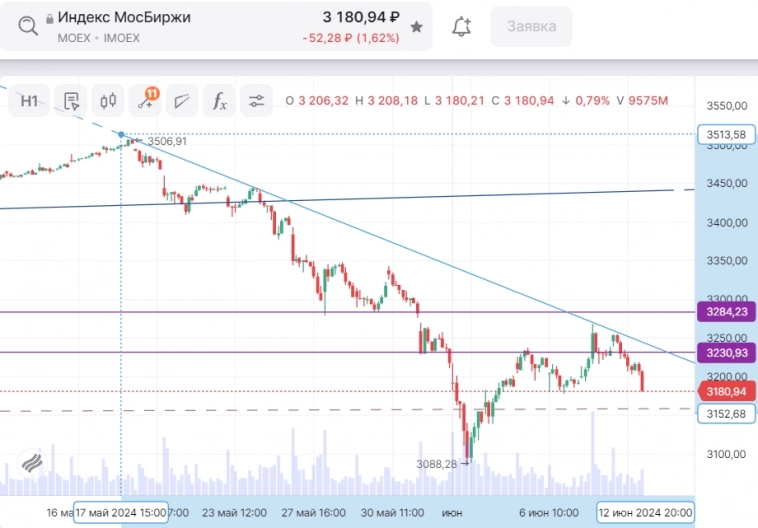The width and height of the screenshot is (758, 528).
Task: Select the purple 3230,93 level label
Action: [725, 352]
